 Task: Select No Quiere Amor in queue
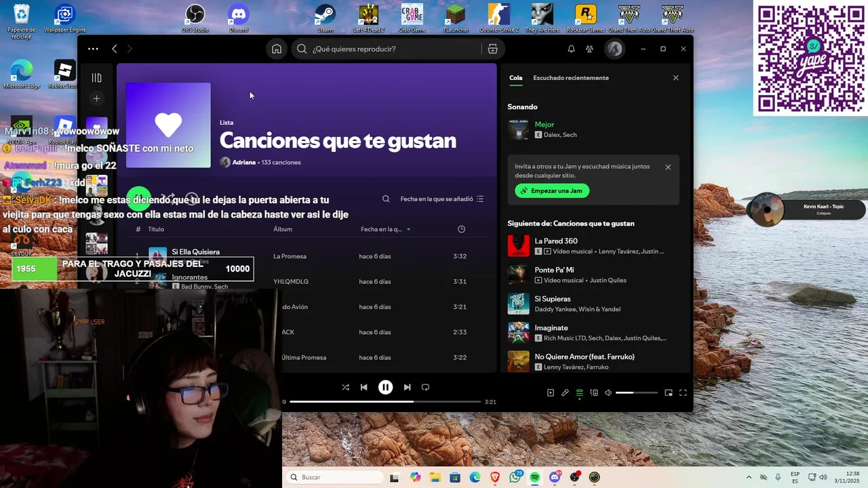point(593,361)
